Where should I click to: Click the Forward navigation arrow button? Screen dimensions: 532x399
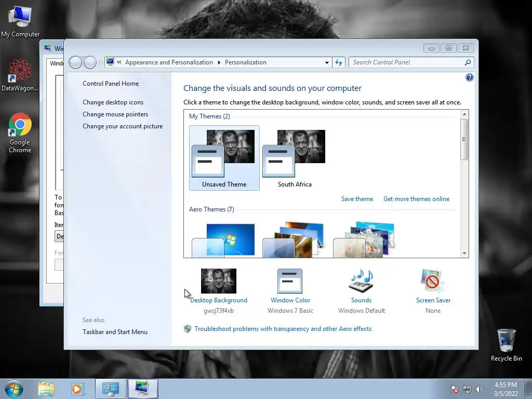coord(90,62)
